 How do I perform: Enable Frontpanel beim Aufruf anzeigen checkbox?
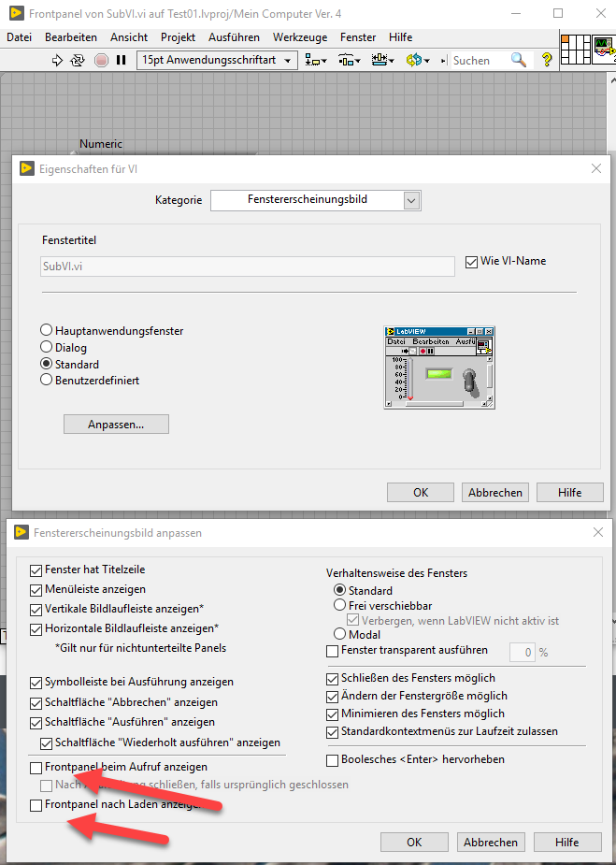click(36, 768)
